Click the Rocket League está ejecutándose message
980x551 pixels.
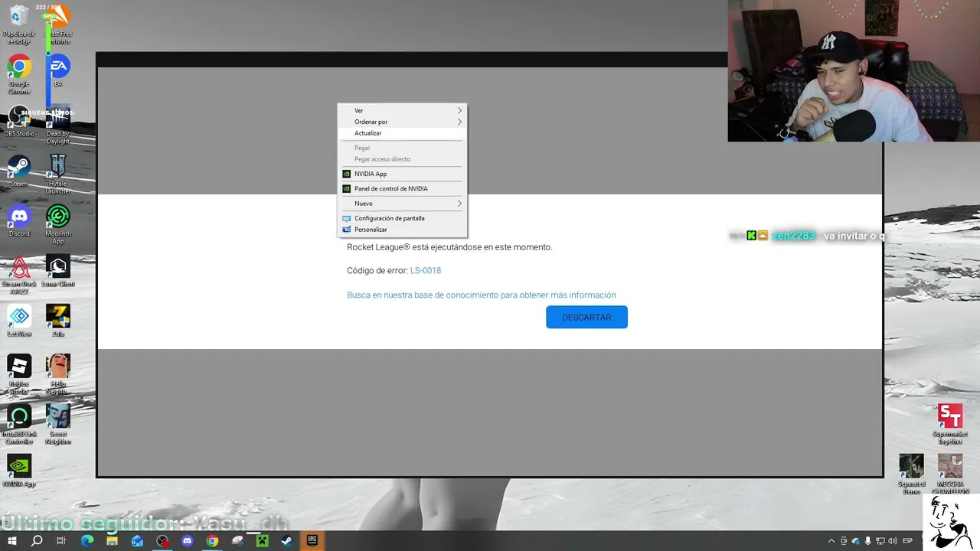click(x=449, y=247)
